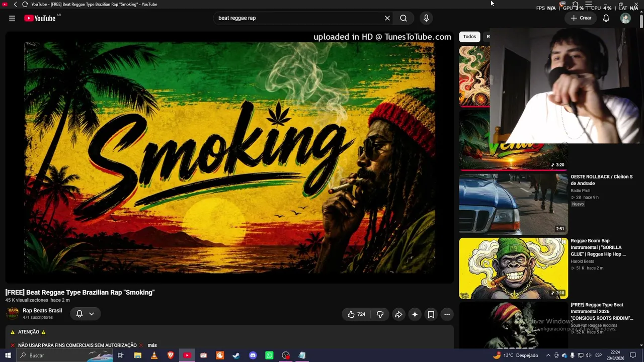The image size is (644, 362).
Task: Expand description with the más link
Action: [152, 345]
